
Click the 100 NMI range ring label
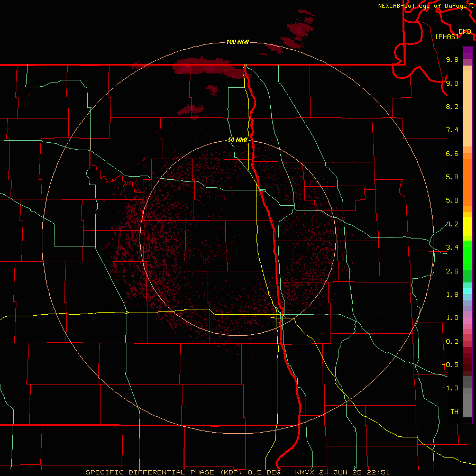pyautogui.click(x=237, y=42)
